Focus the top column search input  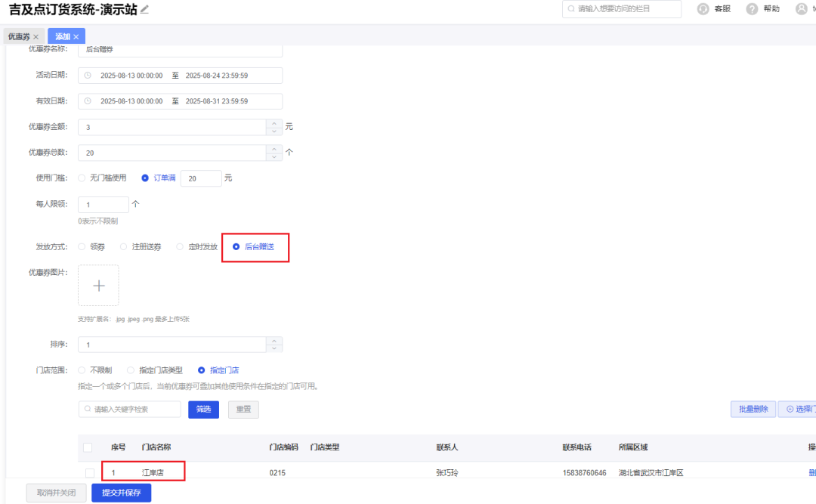(x=622, y=9)
